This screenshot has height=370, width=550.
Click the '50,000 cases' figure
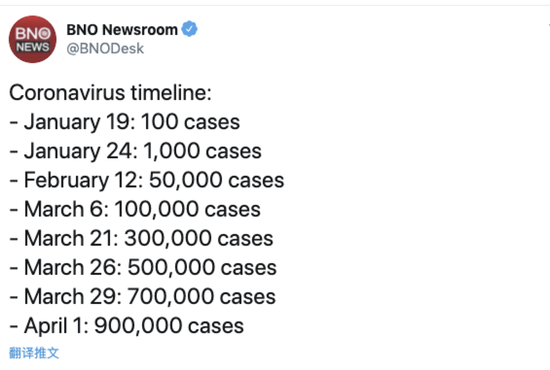coord(216,180)
